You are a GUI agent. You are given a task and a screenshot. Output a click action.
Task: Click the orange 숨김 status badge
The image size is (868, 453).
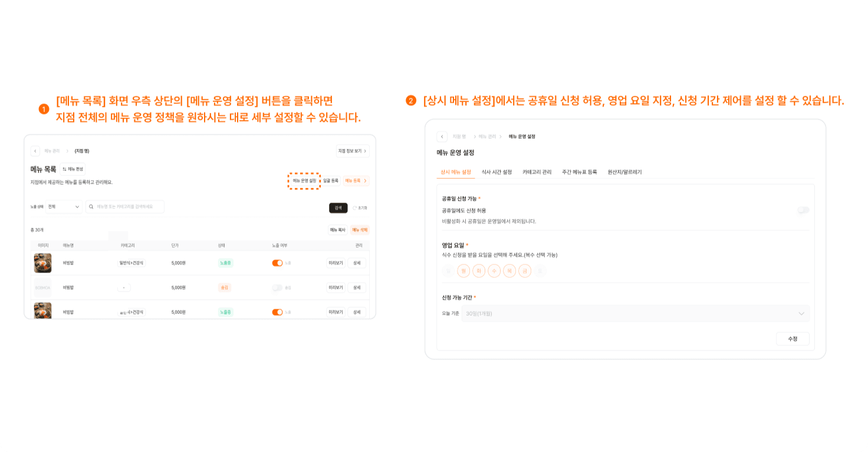pyautogui.click(x=224, y=288)
